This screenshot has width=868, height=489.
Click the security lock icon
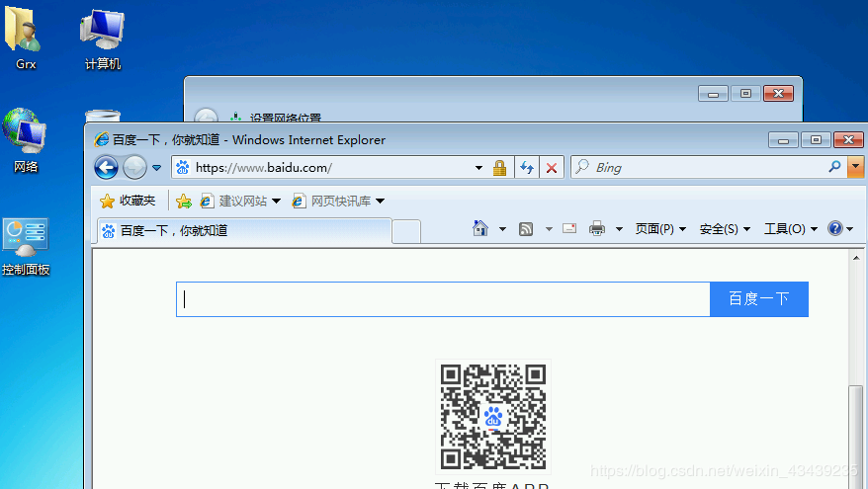pyautogui.click(x=500, y=168)
